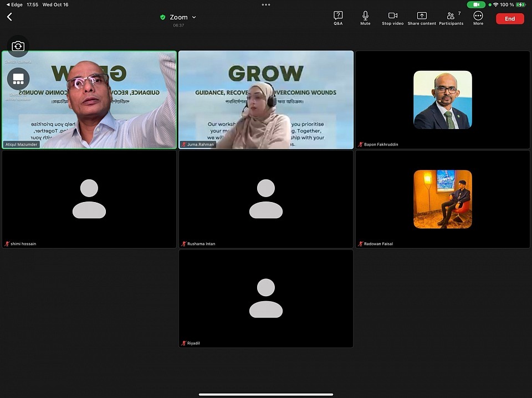Stop video camera feed

pos(392,18)
